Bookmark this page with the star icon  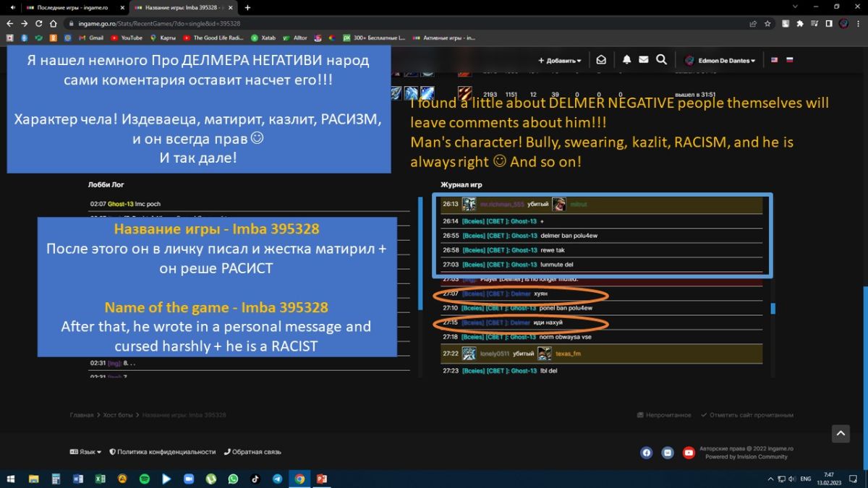(x=769, y=23)
